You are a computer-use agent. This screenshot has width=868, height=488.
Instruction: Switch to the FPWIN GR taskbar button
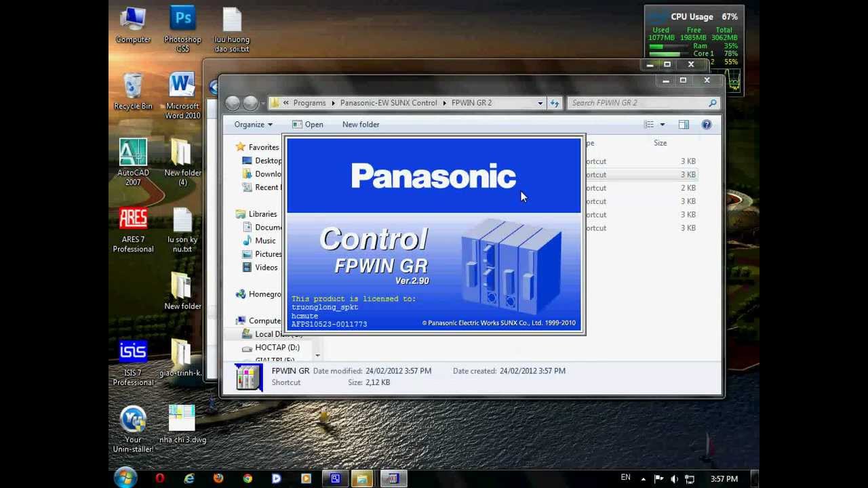pos(393,479)
